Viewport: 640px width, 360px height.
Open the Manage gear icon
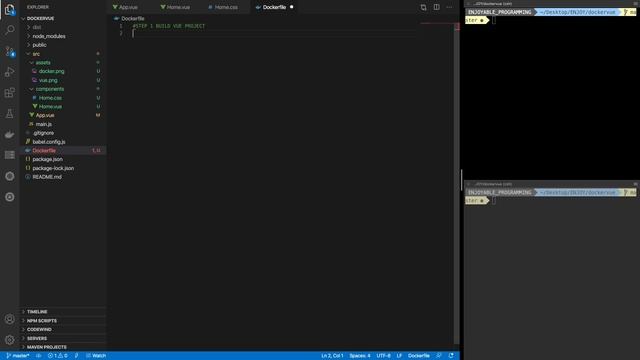point(10,340)
